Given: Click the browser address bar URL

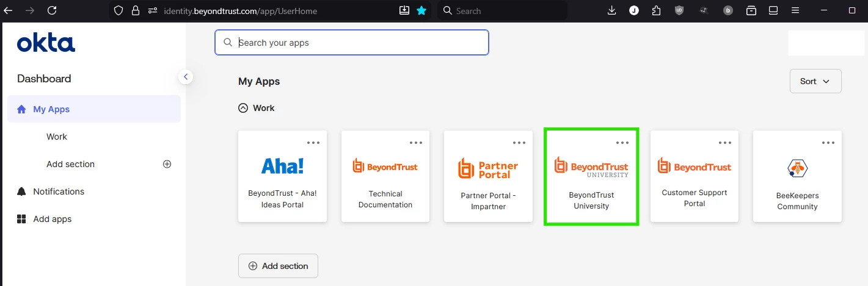Looking at the screenshot, I should [240, 11].
